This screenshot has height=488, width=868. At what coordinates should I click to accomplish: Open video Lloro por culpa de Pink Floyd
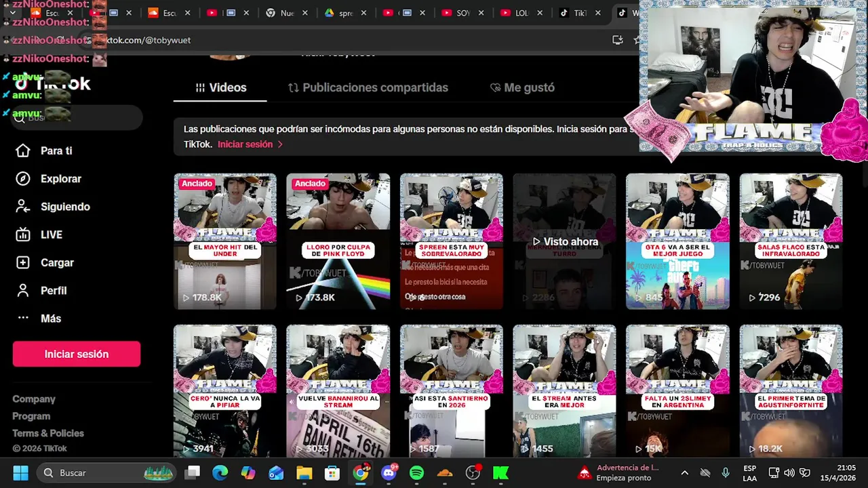pos(338,241)
